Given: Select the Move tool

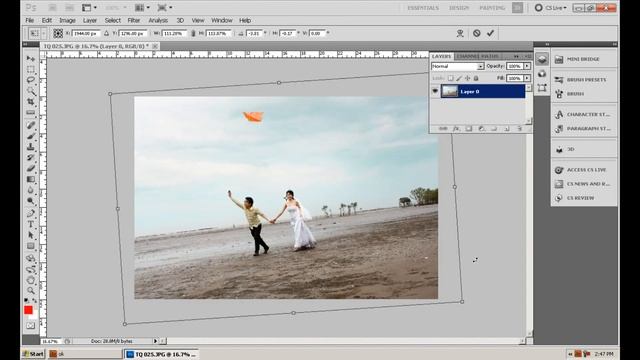Looking at the screenshot, I should tap(31, 58).
